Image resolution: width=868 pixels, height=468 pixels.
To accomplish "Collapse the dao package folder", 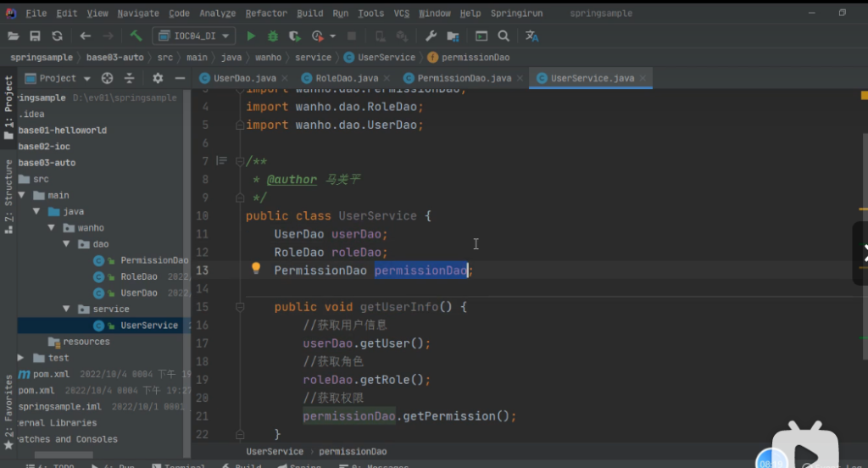I will pyautogui.click(x=67, y=244).
